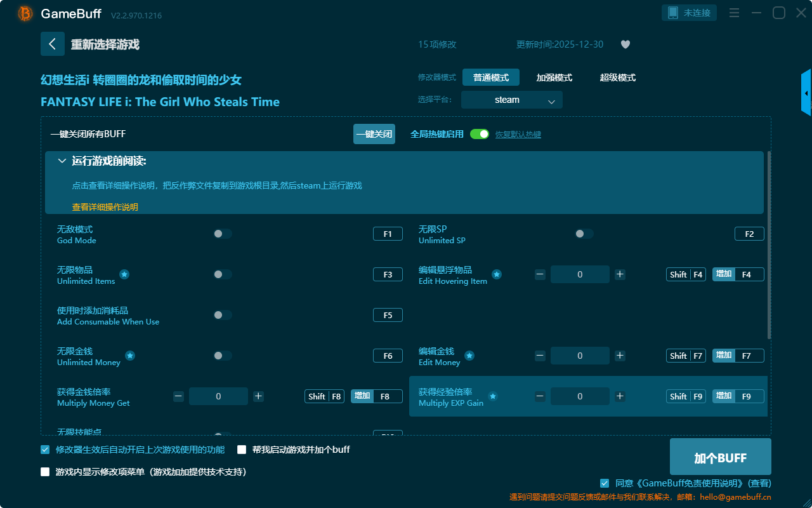This screenshot has width=812, height=508.
Task: Collapse the read-before-running section
Action: pyautogui.click(x=62, y=161)
